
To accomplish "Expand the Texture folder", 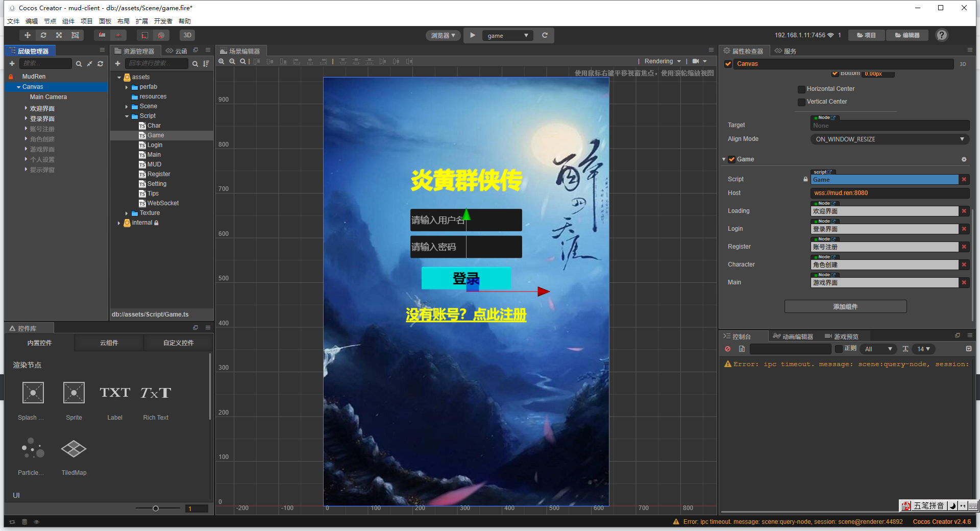I will (x=127, y=213).
